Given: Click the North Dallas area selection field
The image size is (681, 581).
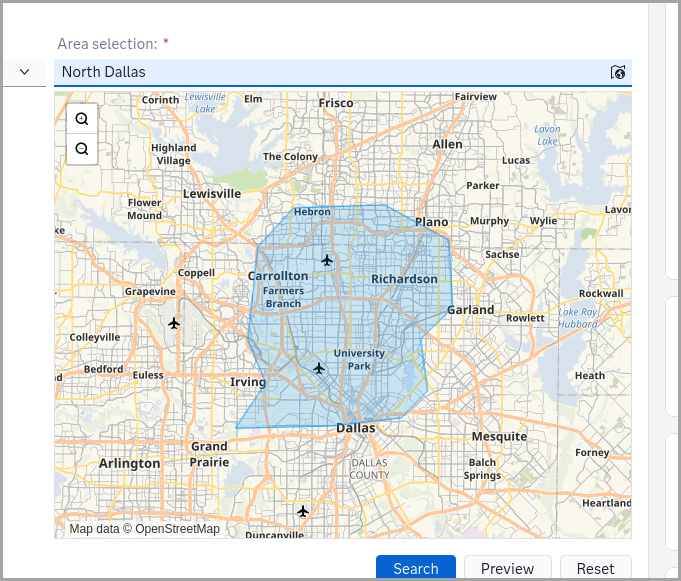Looking at the screenshot, I should tap(343, 72).
